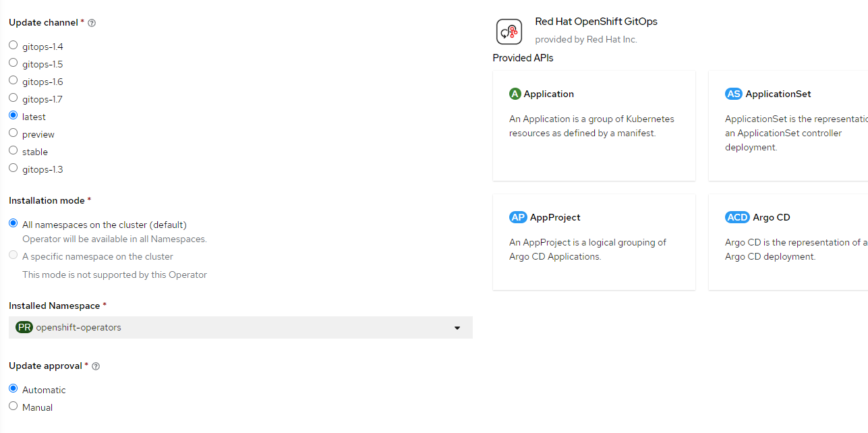Click 'This mode is not supported' note
868x433 pixels.
click(x=115, y=275)
